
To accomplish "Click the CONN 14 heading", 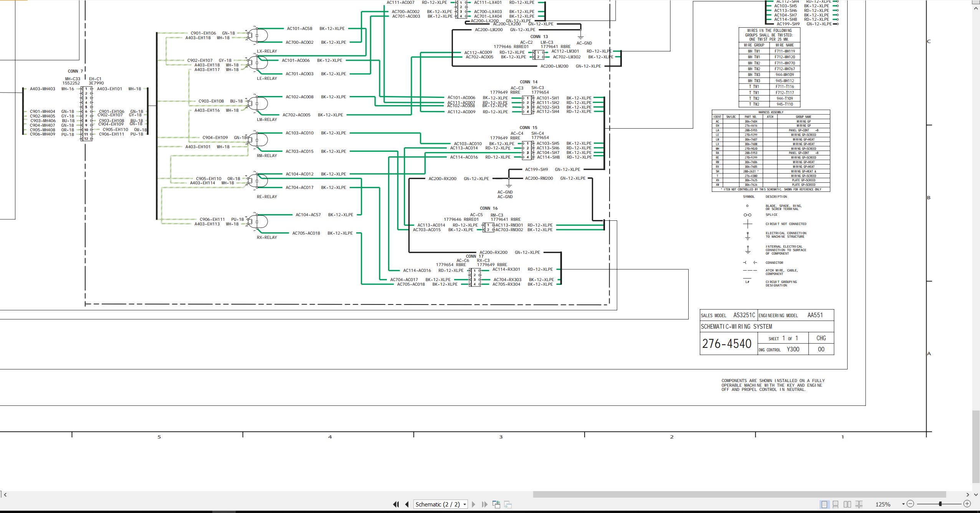I will click(x=529, y=82).
